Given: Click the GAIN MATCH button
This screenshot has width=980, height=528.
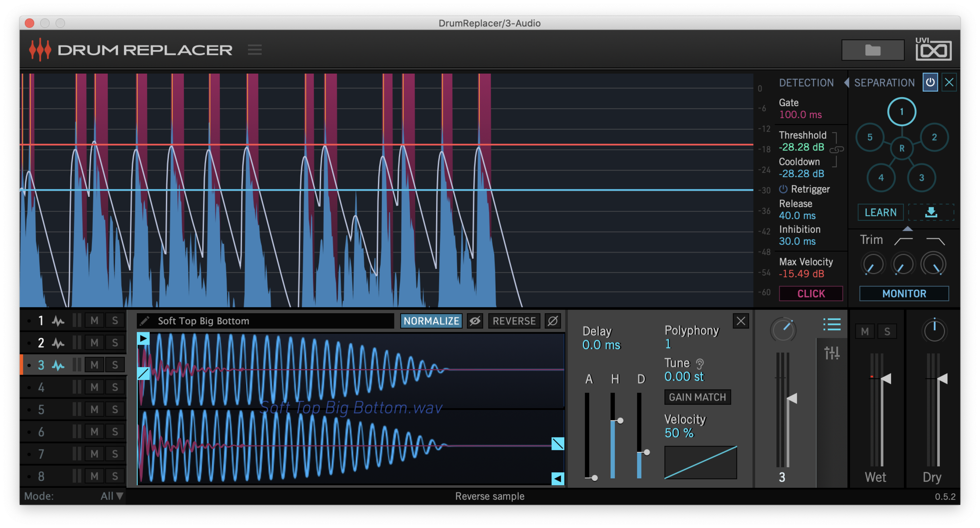Looking at the screenshot, I should (697, 397).
